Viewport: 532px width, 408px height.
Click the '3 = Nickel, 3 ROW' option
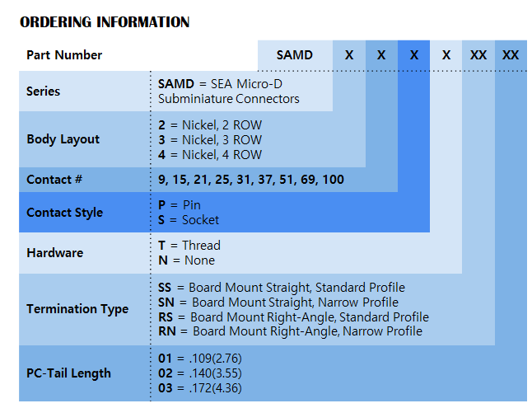[210, 140]
